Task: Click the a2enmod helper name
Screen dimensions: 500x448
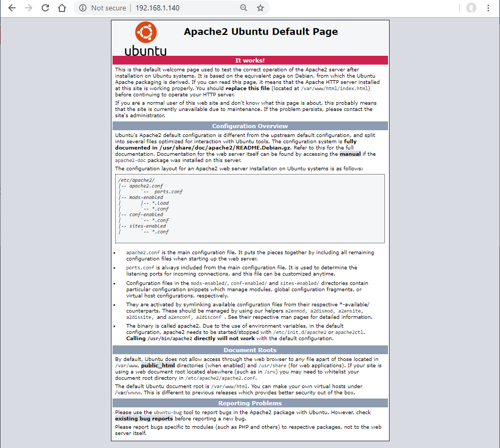Action: tap(295, 311)
